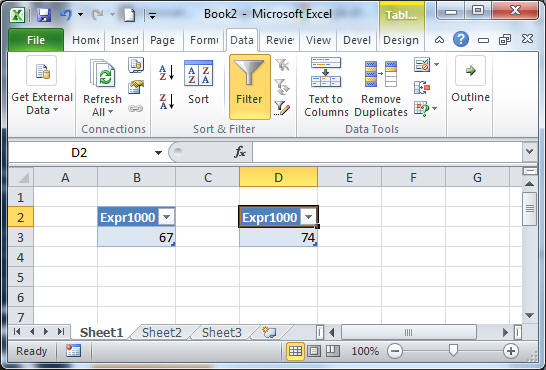Open the Table Tools Design tab
Viewport: 546px width, 370px height.
pos(401,40)
